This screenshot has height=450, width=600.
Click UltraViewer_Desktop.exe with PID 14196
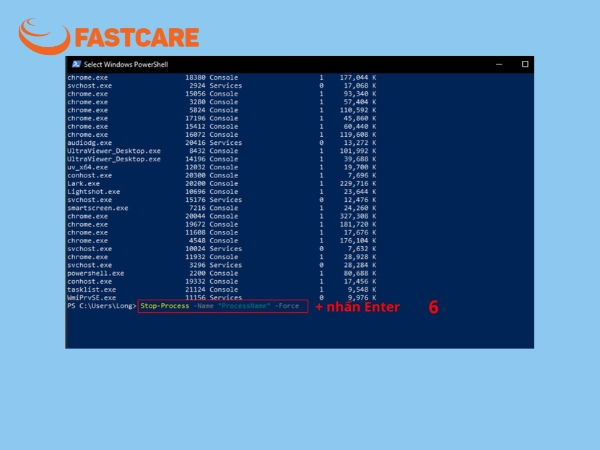click(114, 159)
